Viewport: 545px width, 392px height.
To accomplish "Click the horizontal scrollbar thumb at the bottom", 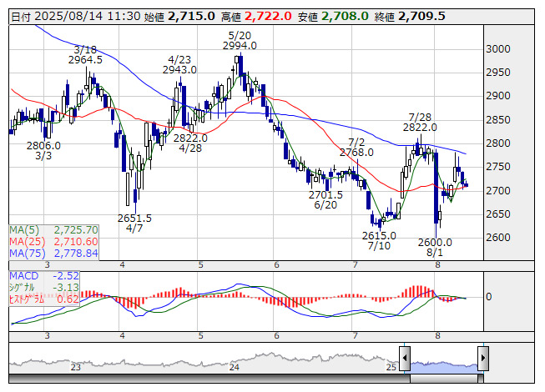I will click(x=444, y=379).
